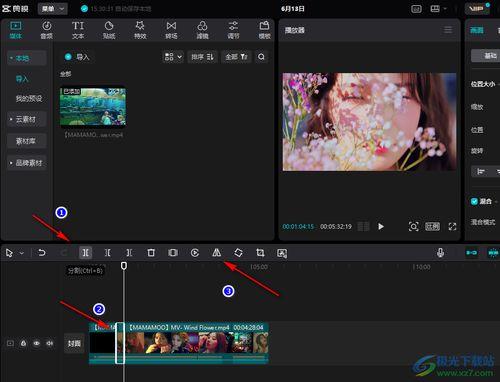Click the undo arrow icon
The width and height of the screenshot is (500, 382).
point(42,253)
